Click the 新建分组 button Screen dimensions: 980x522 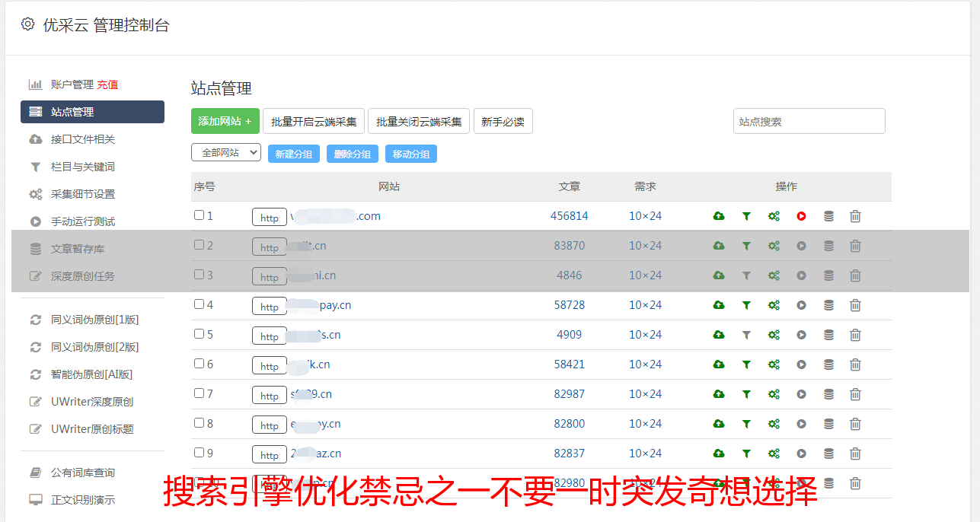[x=294, y=154]
